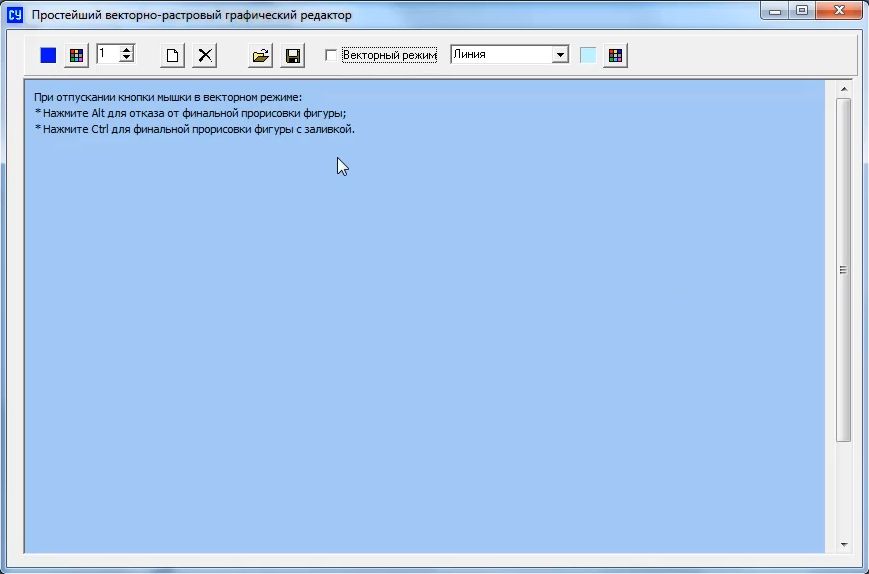Open the palette beside the light blue swatch
869x574 pixels.
[x=615, y=56]
